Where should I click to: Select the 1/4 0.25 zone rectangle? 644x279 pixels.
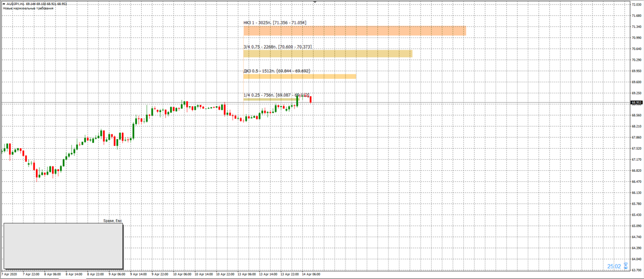(271, 100)
